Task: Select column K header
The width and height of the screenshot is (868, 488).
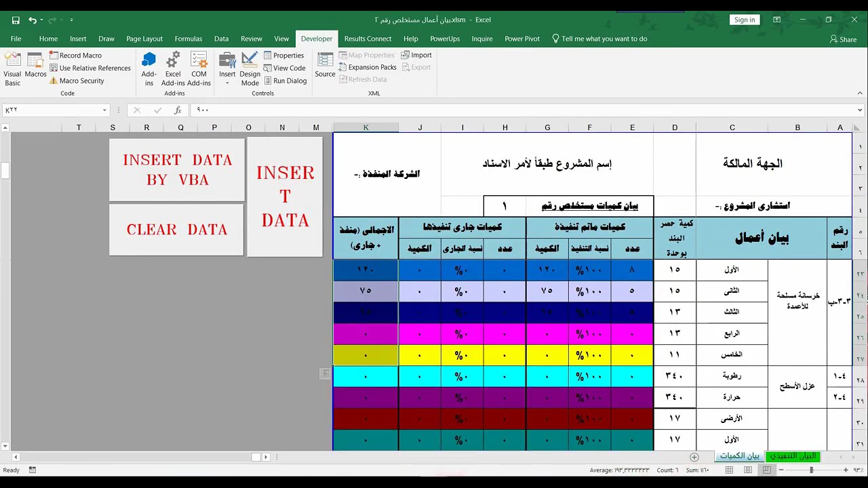Action: pyautogui.click(x=366, y=127)
